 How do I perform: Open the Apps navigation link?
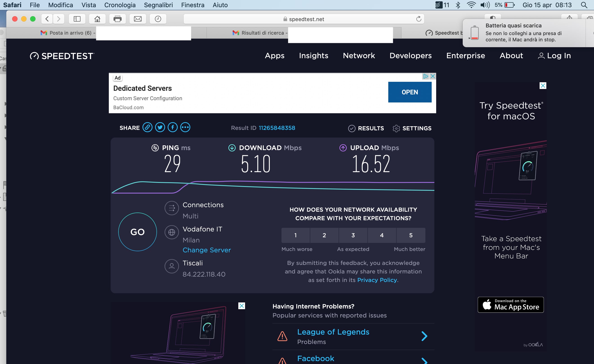275,56
